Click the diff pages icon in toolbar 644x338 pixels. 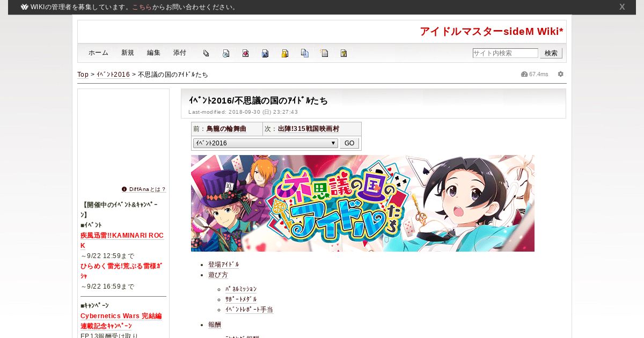(x=206, y=53)
